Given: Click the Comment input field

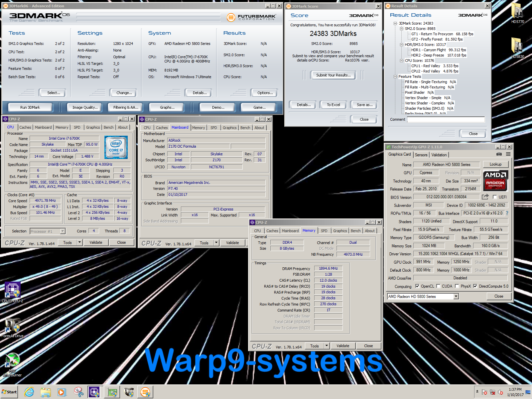Looking at the screenshot, I should click(x=446, y=119).
